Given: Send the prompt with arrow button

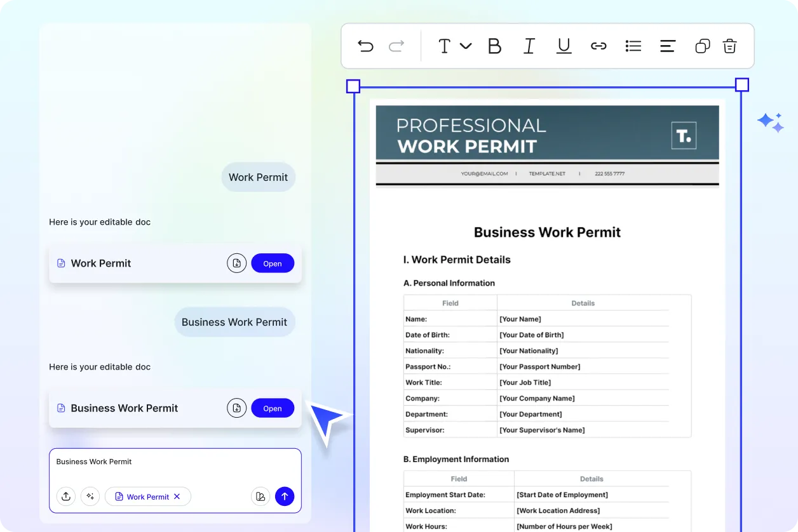Looking at the screenshot, I should point(285,496).
